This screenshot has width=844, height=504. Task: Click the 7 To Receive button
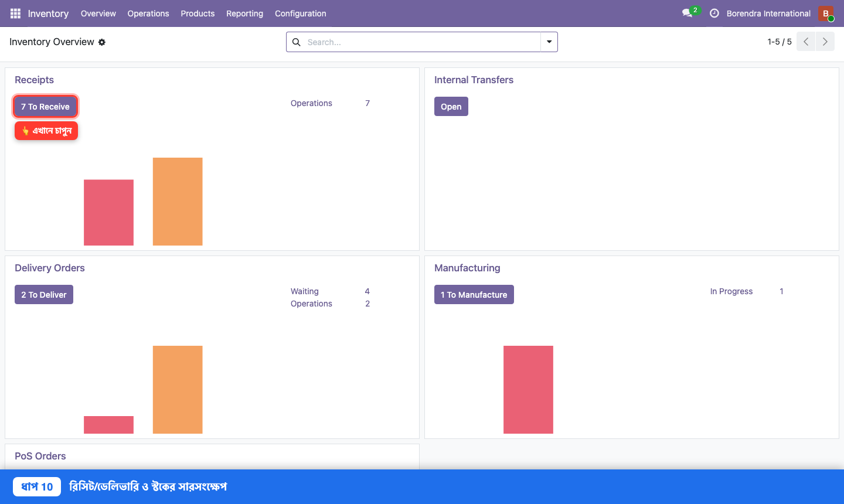[45, 107]
